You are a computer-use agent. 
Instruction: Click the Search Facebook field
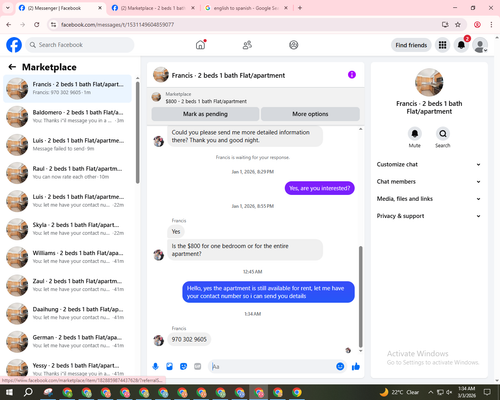coord(80,45)
